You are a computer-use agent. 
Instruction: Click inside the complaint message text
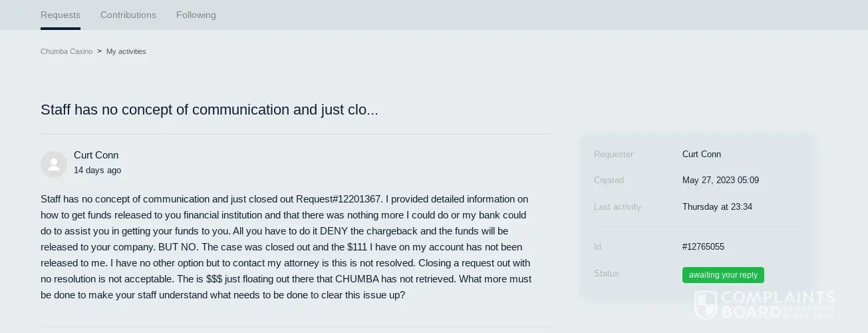(x=286, y=247)
